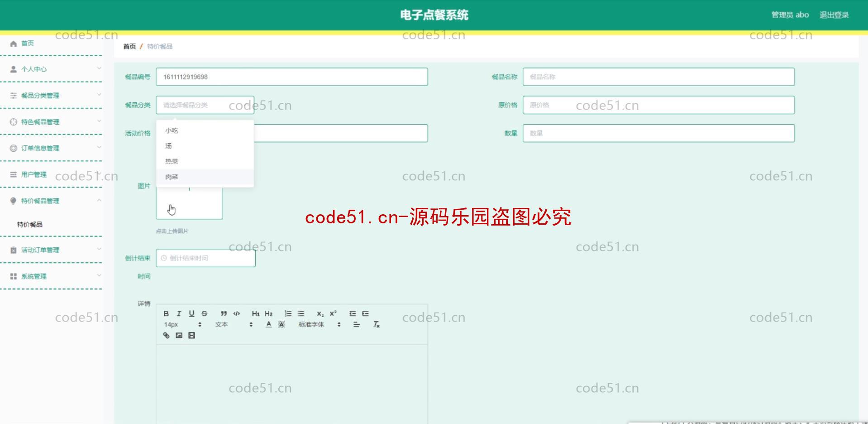Image resolution: width=868 pixels, height=424 pixels.
Task: Click the image upload box
Action: (189, 203)
